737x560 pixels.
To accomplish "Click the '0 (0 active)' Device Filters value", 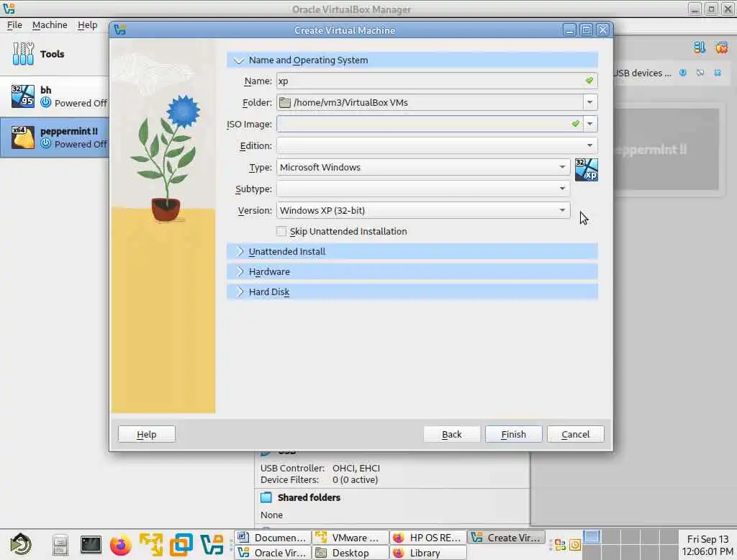I will click(x=355, y=479).
